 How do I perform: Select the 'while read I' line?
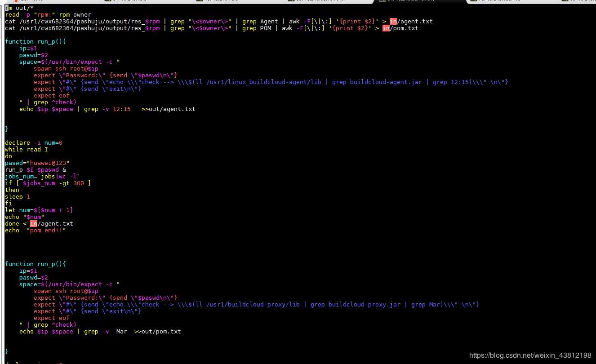(x=27, y=149)
